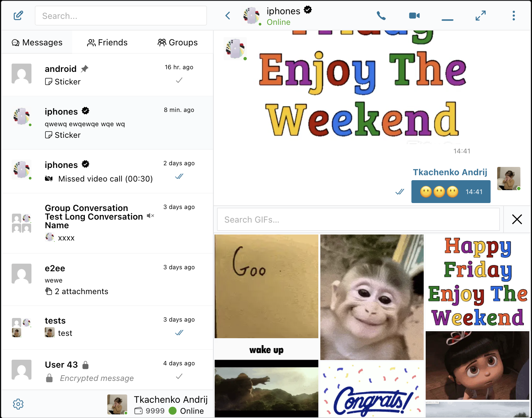Close the GIF picker
The image size is (532, 418).
coord(517,219)
